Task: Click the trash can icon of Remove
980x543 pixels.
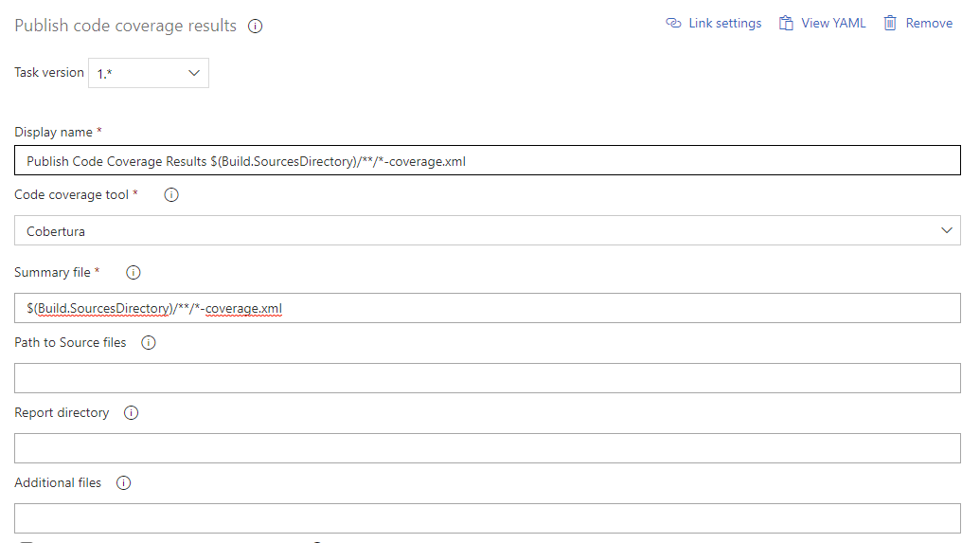Action: [x=890, y=23]
